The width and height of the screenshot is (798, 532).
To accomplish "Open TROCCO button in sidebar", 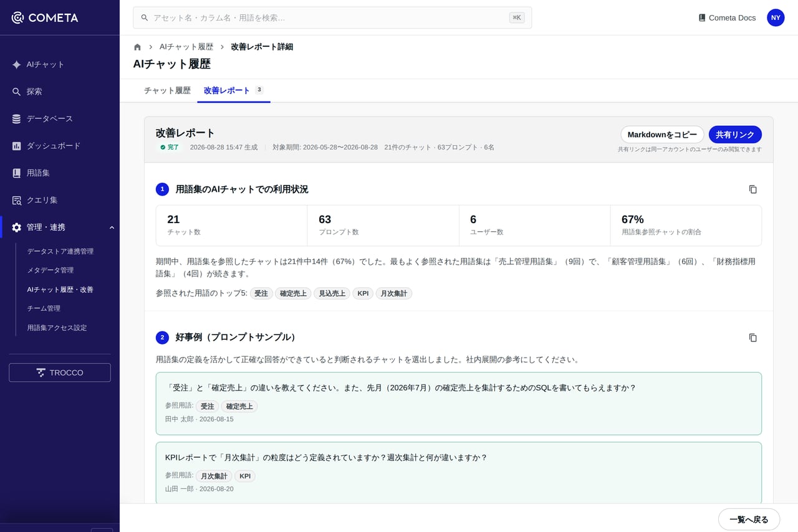I will coord(60,373).
